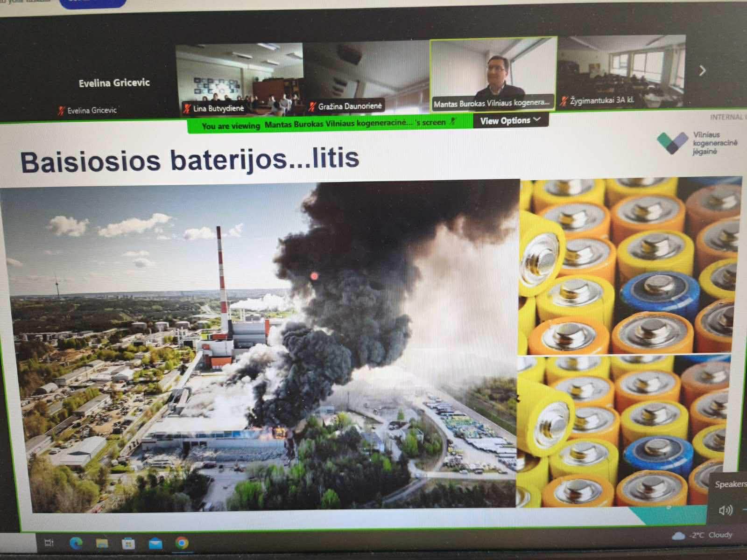Click Gražina Daunorienė's muted mic icon
Viewport: 747px width, 560px height.
[x=312, y=107]
